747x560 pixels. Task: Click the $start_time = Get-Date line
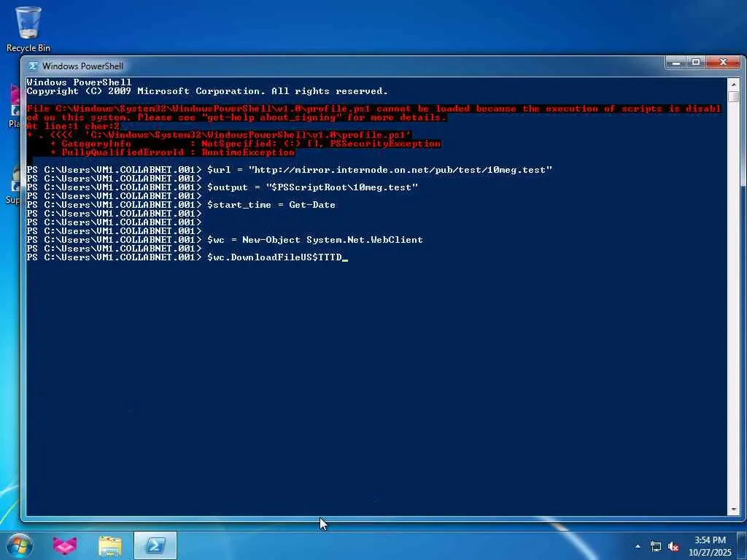point(181,205)
